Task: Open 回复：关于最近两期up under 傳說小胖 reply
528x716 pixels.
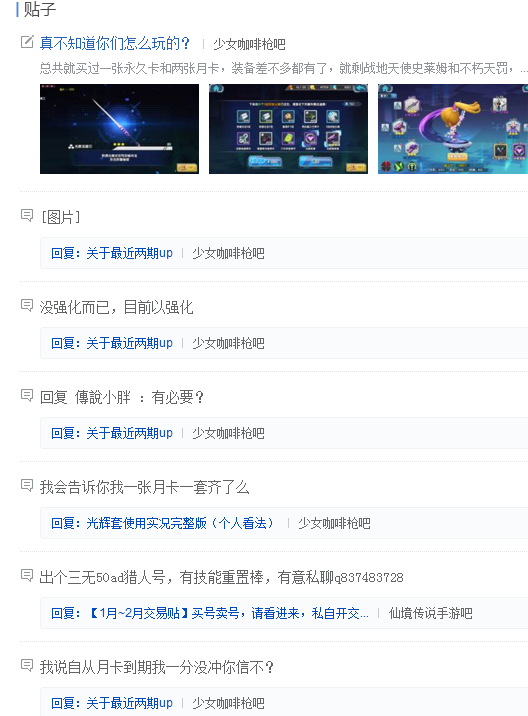Action: coord(112,433)
